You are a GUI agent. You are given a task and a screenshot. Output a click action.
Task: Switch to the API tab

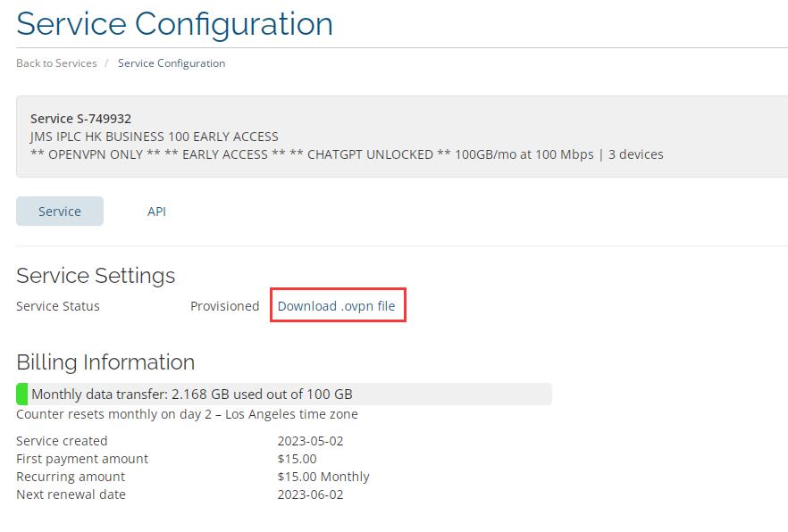tap(156, 212)
